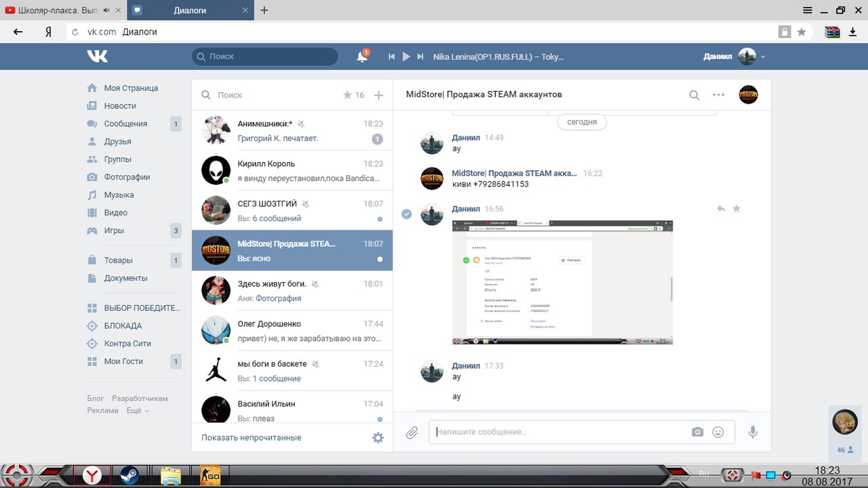868x488 pixels.
Task: Open the Анимешники:* conversation
Action: coord(292,131)
